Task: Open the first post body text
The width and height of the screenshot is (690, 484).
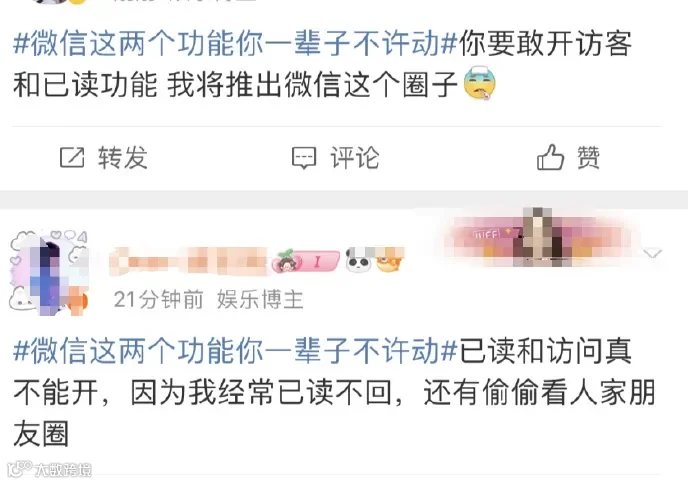Action: [323, 64]
